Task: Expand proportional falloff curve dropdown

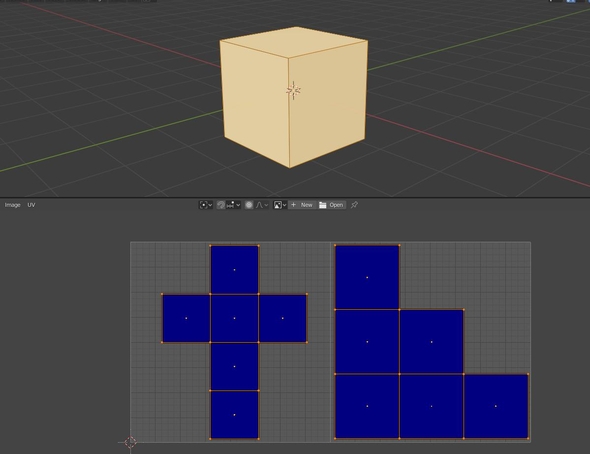Action: pyautogui.click(x=262, y=205)
